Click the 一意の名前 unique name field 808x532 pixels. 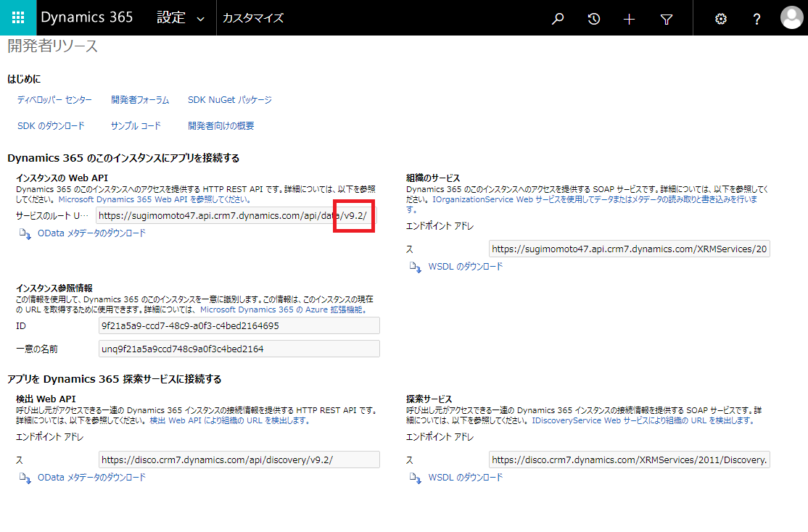239,349
